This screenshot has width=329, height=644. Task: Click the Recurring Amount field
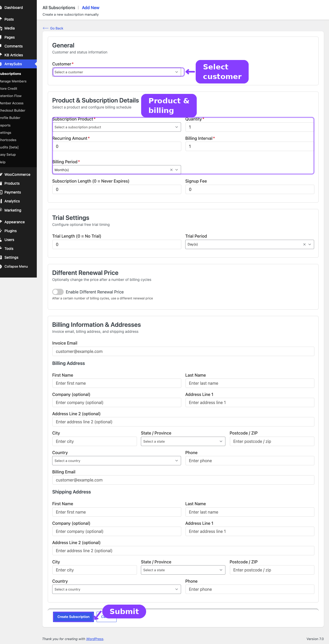[117, 146]
